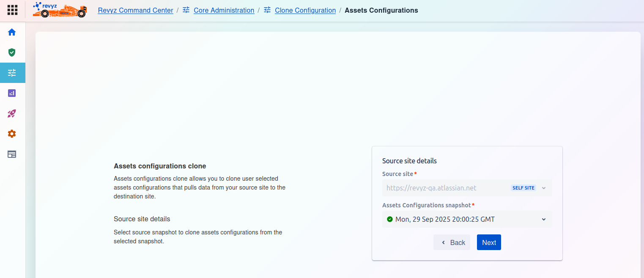644x278 pixels.
Task: Open Clone Configuration breadcrumb link
Action: (x=305, y=10)
